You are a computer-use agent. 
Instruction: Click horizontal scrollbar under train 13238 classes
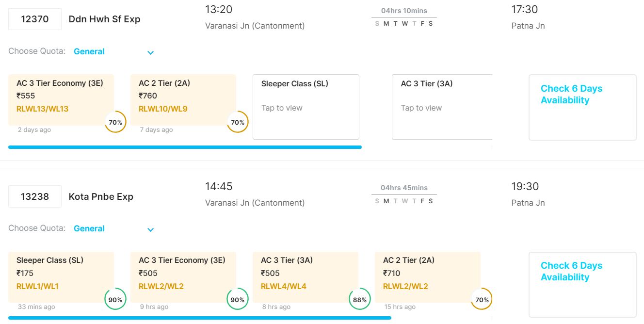pos(199,318)
